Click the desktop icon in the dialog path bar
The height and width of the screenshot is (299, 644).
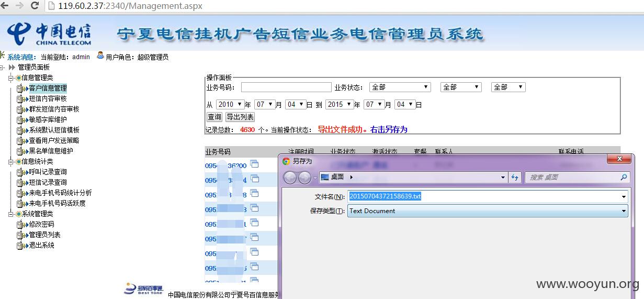click(x=324, y=177)
